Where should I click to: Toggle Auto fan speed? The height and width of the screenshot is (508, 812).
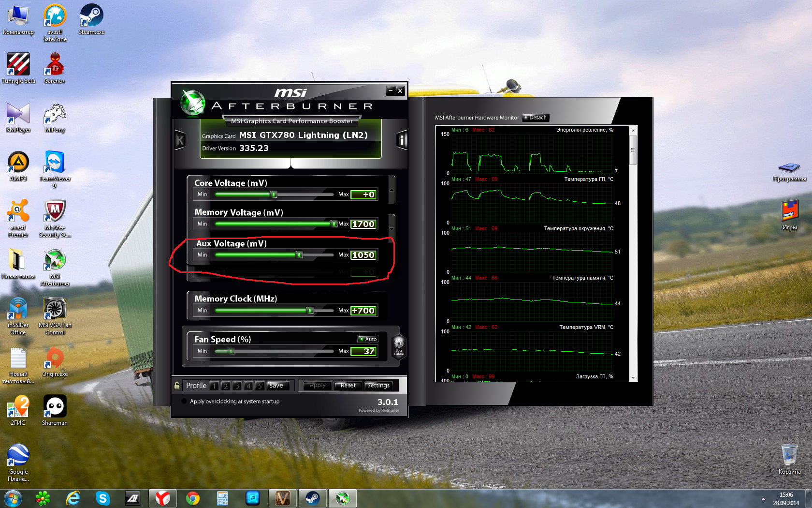(x=368, y=339)
